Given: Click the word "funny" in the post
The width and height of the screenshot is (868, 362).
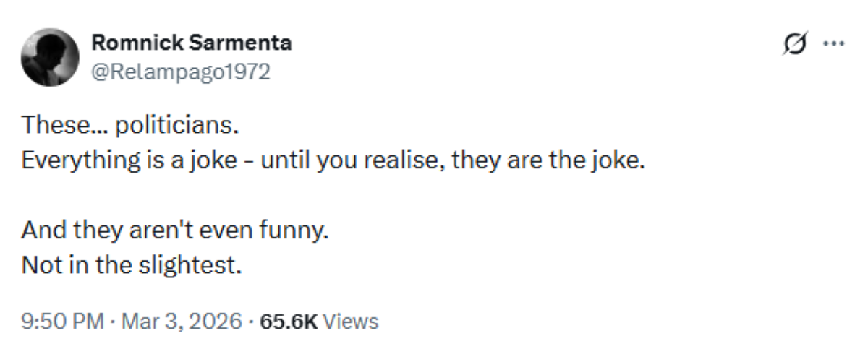Looking at the screenshot, I should [x=294, y=231].
